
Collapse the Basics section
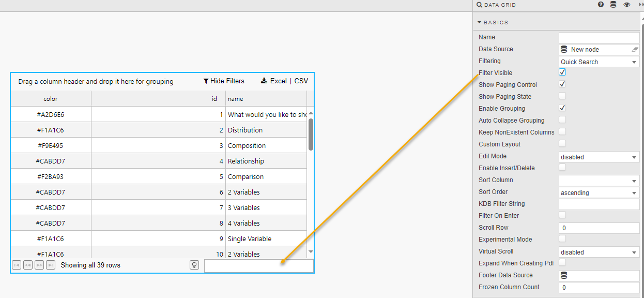point(480,22)
